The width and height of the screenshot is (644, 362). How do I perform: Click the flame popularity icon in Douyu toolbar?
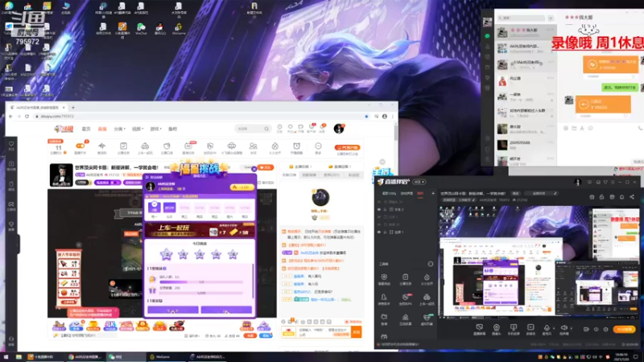coord(275,146)
